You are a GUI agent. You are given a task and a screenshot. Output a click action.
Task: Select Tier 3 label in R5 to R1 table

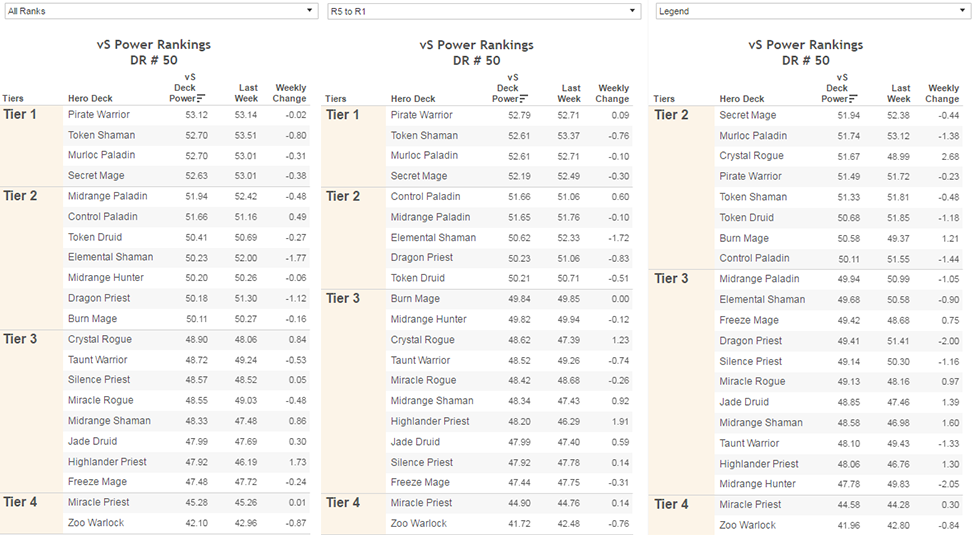[x=343, y=298]
